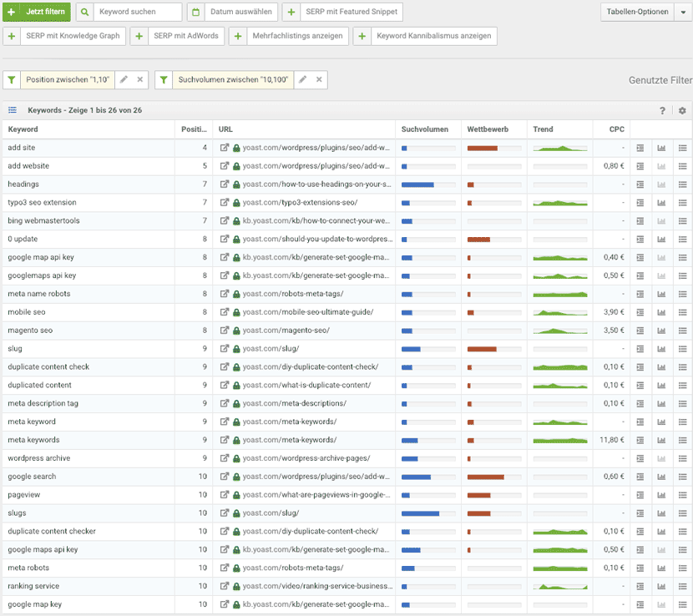
Task: Open the yoast.com/robots-meta-tags/ URL for meta name robots
Action: coord(293,294)
